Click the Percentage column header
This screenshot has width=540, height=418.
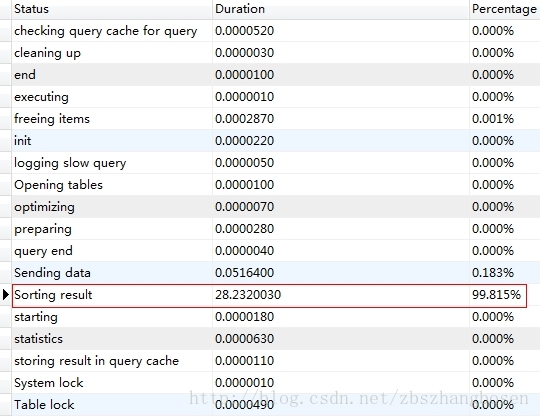(505, 9)
